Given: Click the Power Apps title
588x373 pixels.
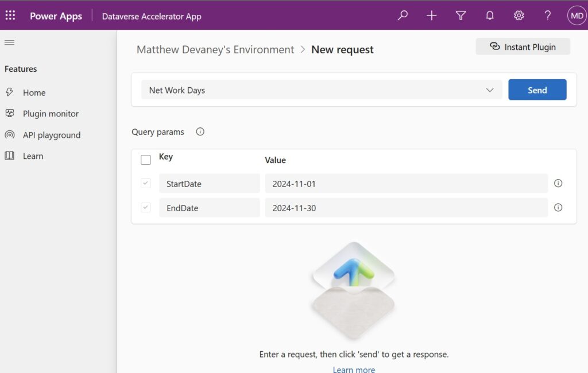Looking at the screenshot, I should pyautogui.click(x=56, y=16).
